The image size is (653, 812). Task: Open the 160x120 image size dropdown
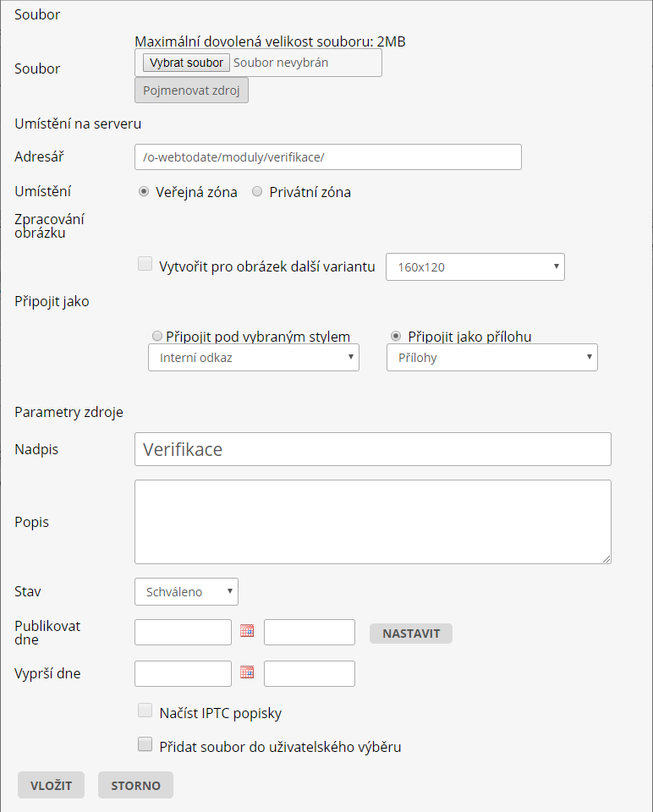[475, 266]
